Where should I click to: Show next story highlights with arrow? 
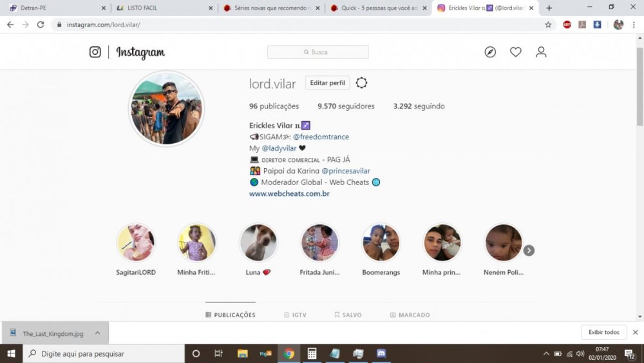point(529,250)
